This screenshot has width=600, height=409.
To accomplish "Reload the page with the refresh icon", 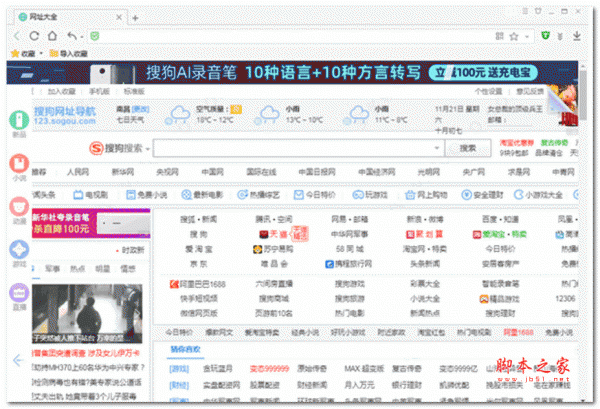I will pos(34,36).
